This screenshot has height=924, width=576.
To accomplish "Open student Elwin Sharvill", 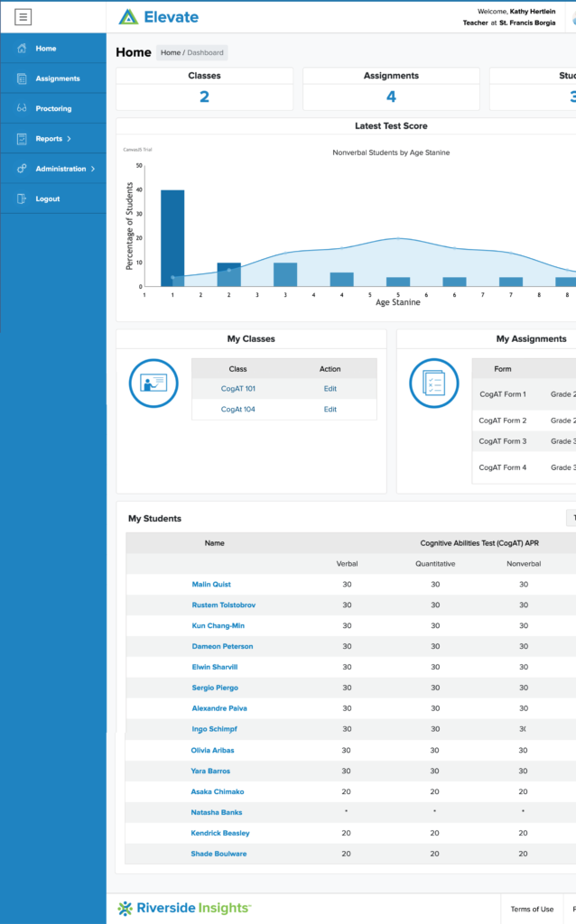I will (215, 667).
